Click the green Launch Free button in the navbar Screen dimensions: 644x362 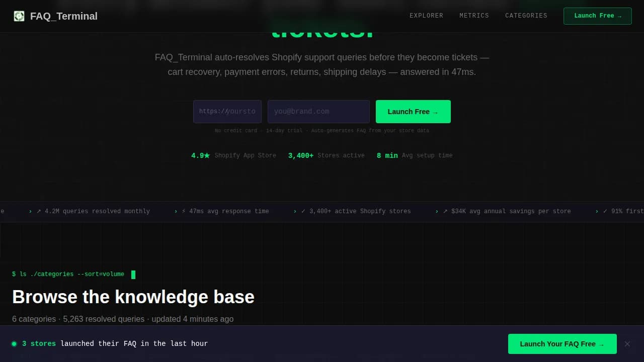point(597,16)
